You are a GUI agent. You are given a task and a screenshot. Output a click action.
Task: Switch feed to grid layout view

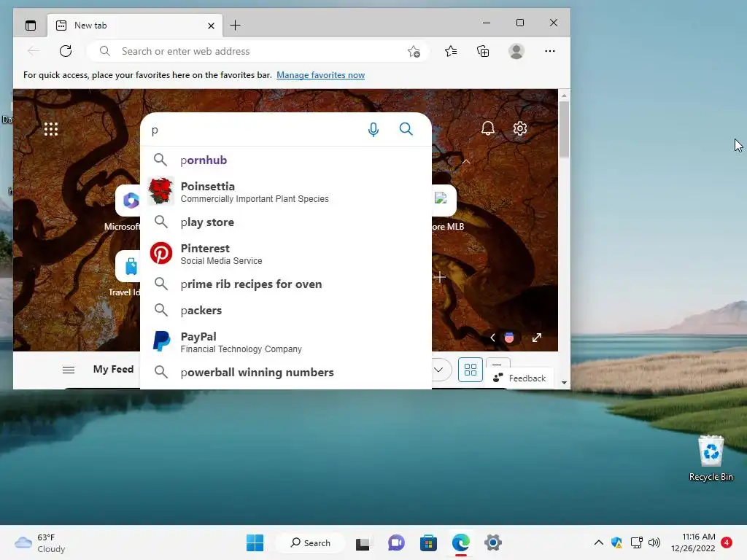(471, 370)
